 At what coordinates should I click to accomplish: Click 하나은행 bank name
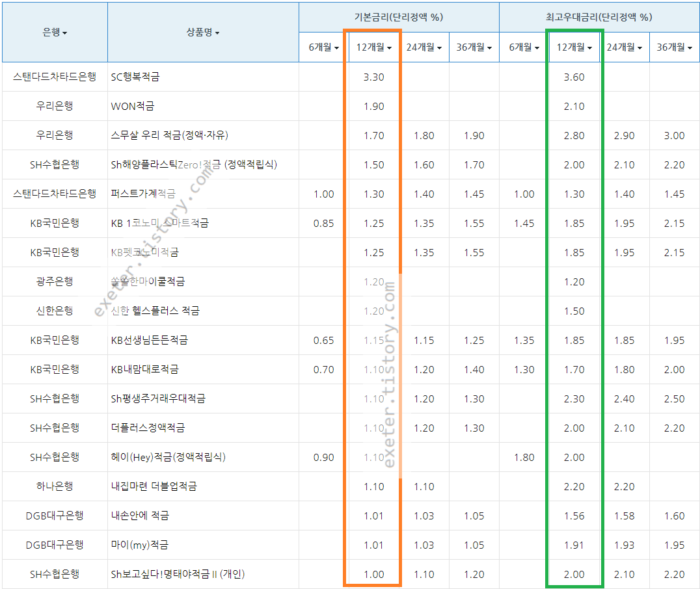(x=55, y=486)
